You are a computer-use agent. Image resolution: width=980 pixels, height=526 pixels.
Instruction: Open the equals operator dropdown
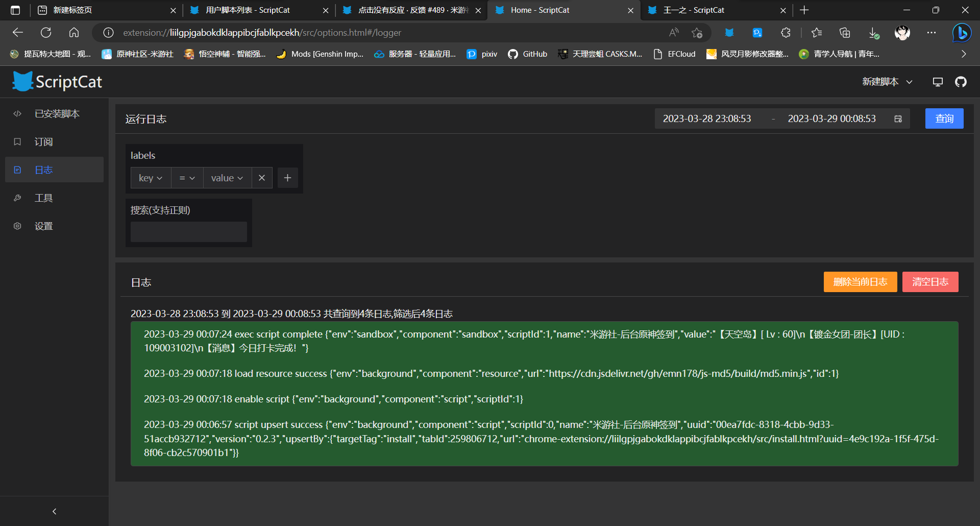click(x=187, y=178)
